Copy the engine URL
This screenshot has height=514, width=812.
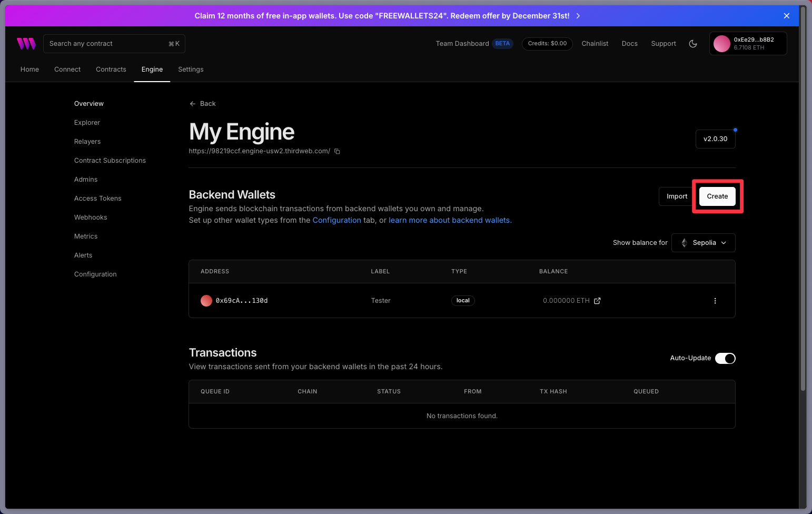tap(338, 152)
